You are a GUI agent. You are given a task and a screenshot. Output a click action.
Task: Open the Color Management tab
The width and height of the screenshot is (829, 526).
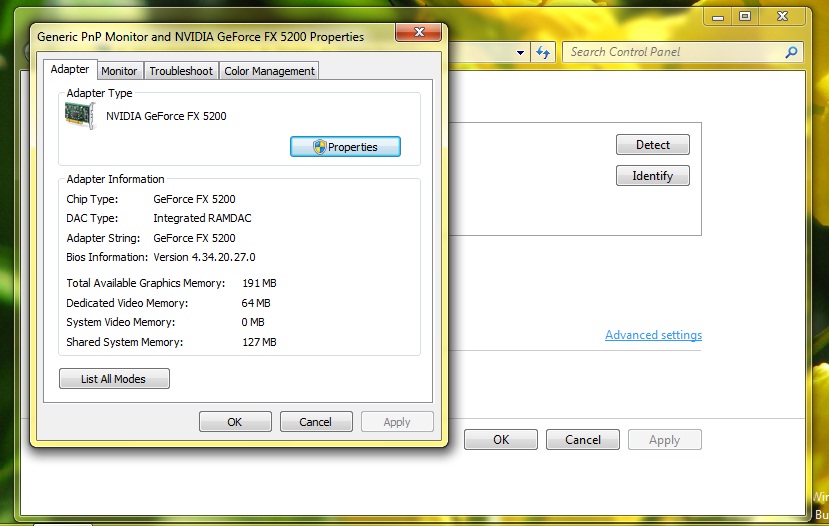(269, 71)
